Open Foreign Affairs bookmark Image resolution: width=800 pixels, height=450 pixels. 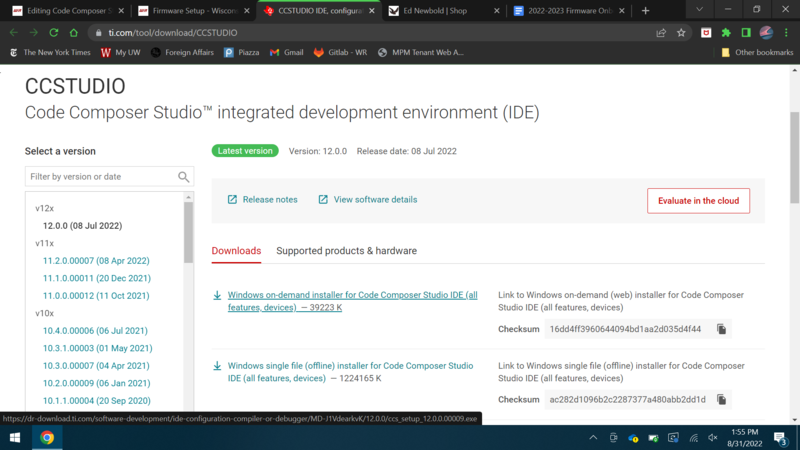point(182,52)
